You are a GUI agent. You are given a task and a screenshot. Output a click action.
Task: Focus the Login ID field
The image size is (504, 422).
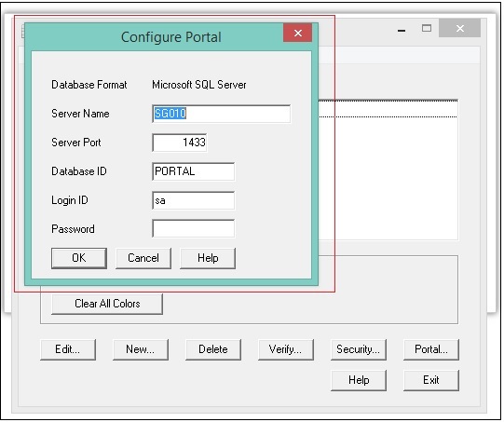[193, 200]
